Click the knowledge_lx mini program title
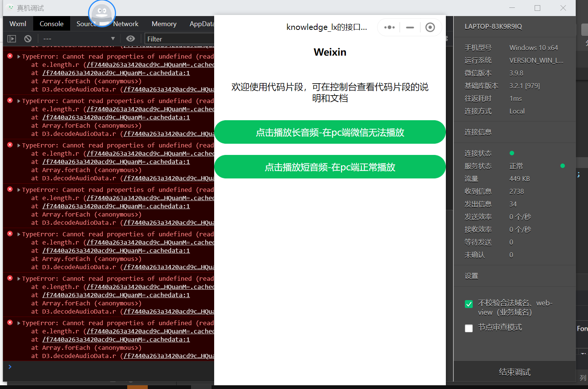The height and width of the screenshot is (389, 588). pos(326,27)
